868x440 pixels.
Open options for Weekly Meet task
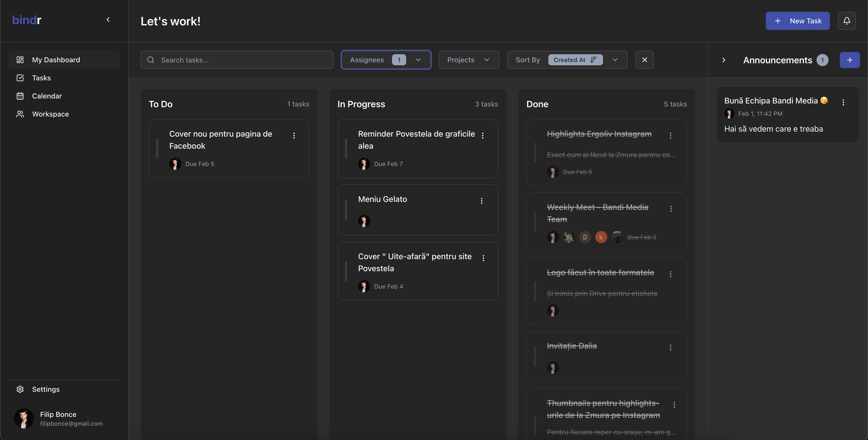pos(671,209)
